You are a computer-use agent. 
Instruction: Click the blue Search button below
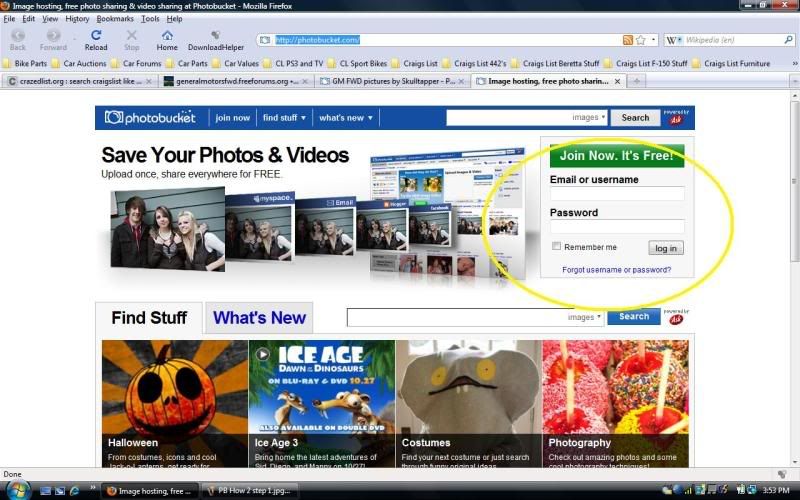pos(634,316)
